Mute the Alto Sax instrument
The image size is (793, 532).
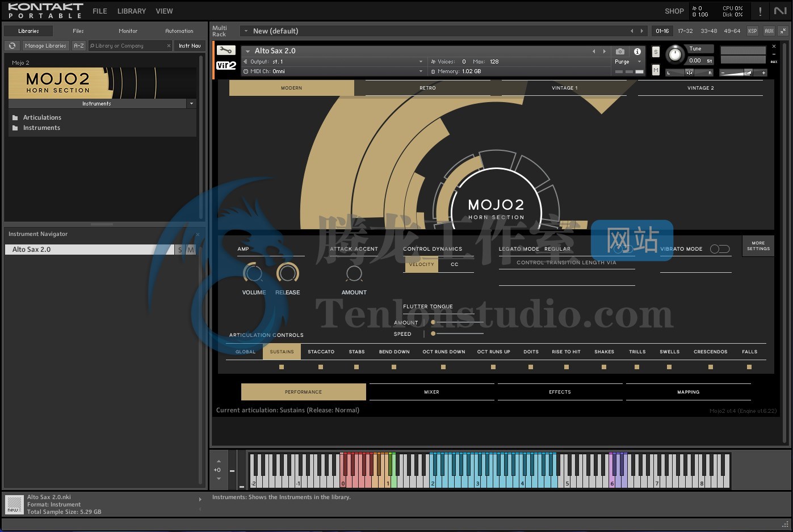pyautogui.click(x=656, y=70)
